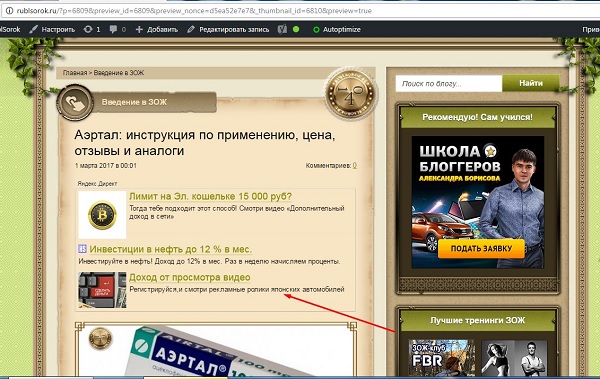This screenshot has height=379, width=600.
Task: Click the keyboard ad thumbnail image
Action: [102, 290]
